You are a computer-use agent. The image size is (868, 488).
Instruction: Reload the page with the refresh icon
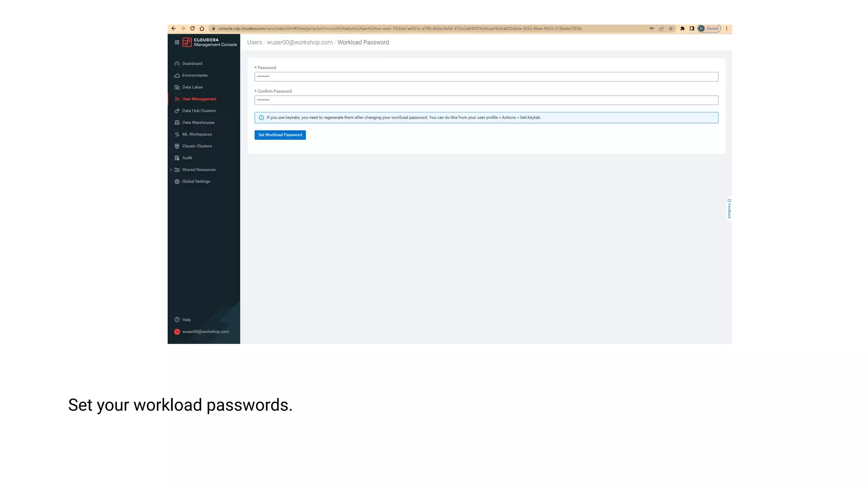tap(192, 29)
